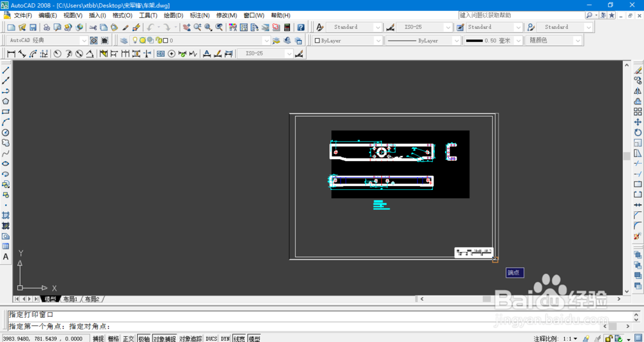Open the text style Standard dropdown
Viewport: 644px width, 342px height.
[378, 27]
